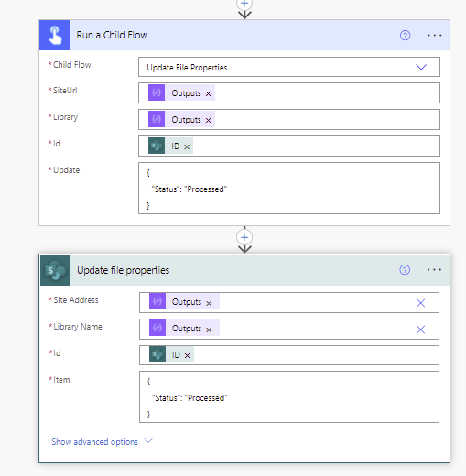Clear the Library Name custom value

point(420,330)
